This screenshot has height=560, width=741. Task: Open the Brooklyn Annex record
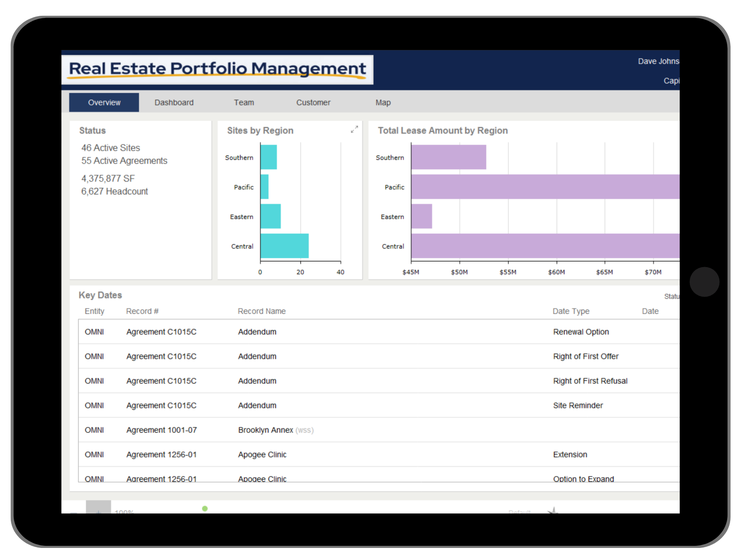266,430
